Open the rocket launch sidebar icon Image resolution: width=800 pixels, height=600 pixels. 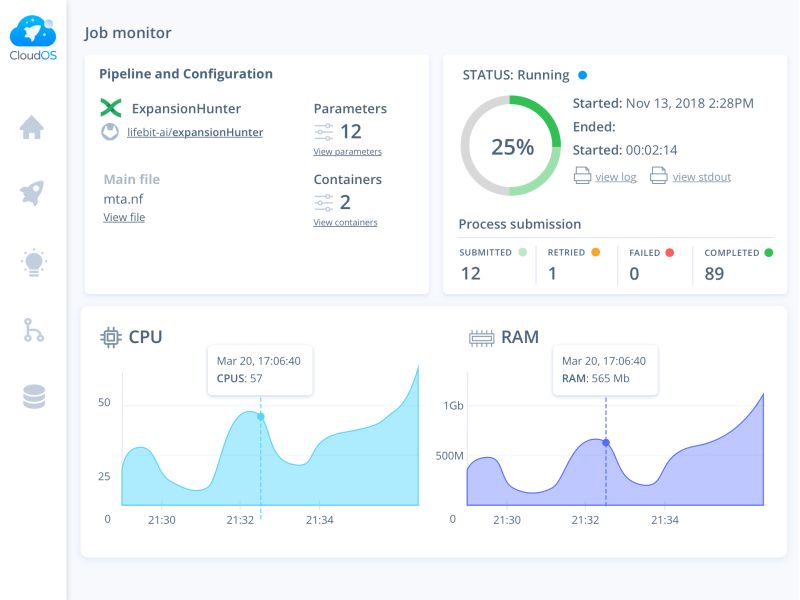[x=32, y=193]
